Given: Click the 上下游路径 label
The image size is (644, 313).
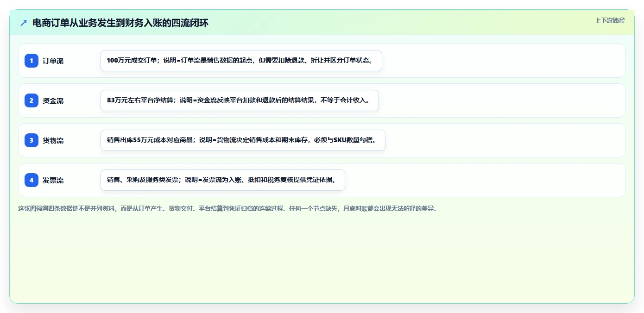Looking at the screenshot, I should coord(610,20).
